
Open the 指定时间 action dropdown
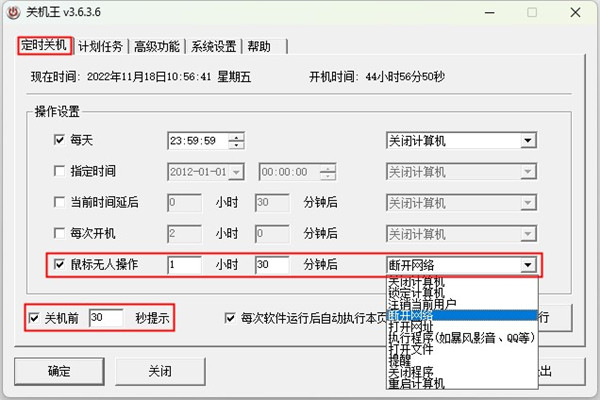[x=528, y=172]
